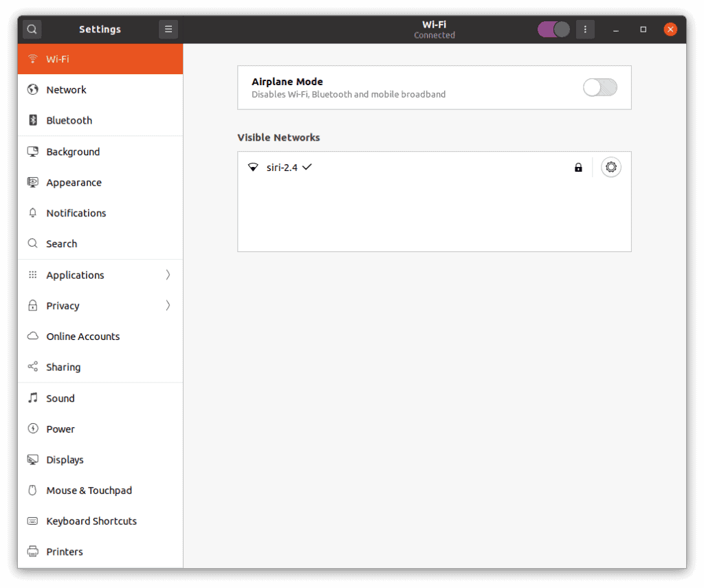Click the Bluetooth icon in sidebar
704x588 pixels.
click(33, 120)
